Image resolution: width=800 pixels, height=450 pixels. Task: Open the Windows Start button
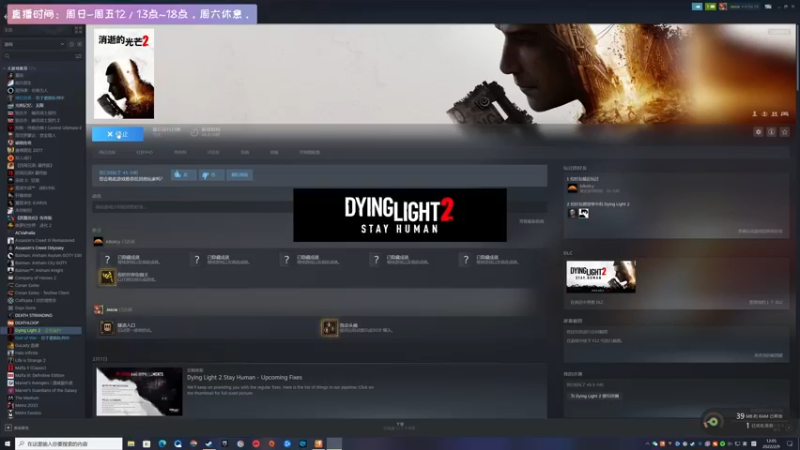click(x=7, y=444)
